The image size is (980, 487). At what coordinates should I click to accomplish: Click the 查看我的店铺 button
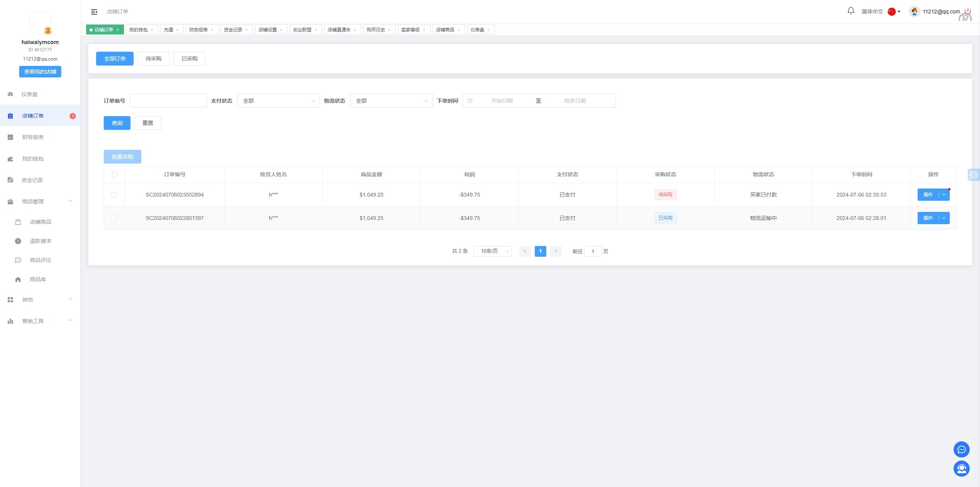pos(40,72)
